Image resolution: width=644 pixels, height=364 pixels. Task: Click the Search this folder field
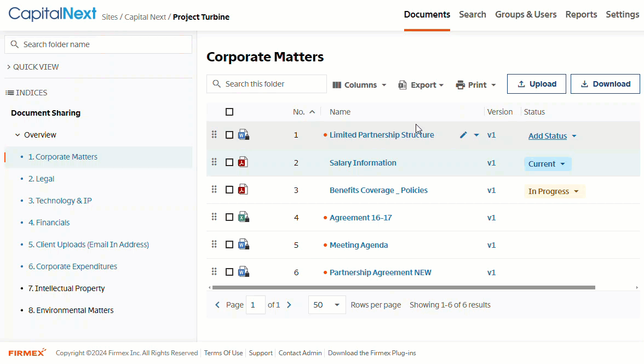click(267, 84)
